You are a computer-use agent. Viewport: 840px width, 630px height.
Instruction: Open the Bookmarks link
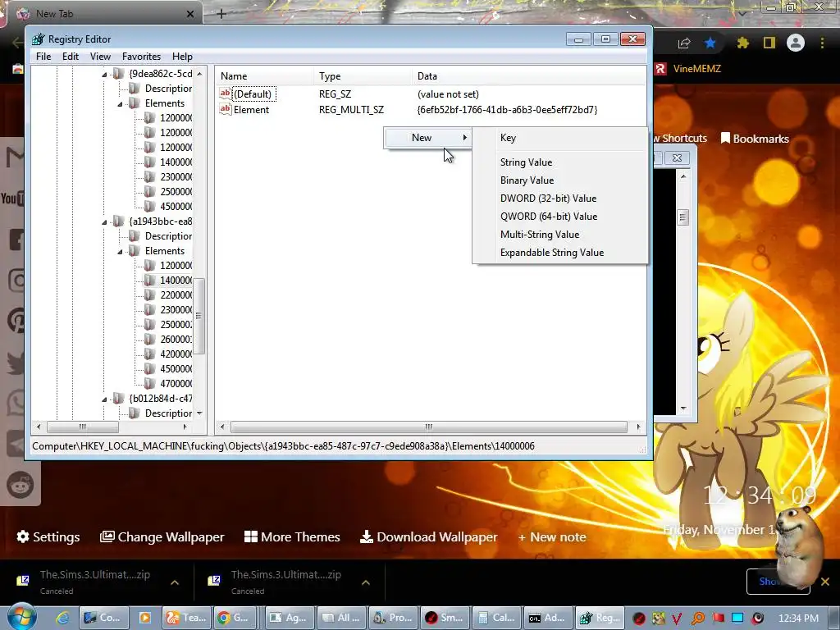(x=755, y=139)
